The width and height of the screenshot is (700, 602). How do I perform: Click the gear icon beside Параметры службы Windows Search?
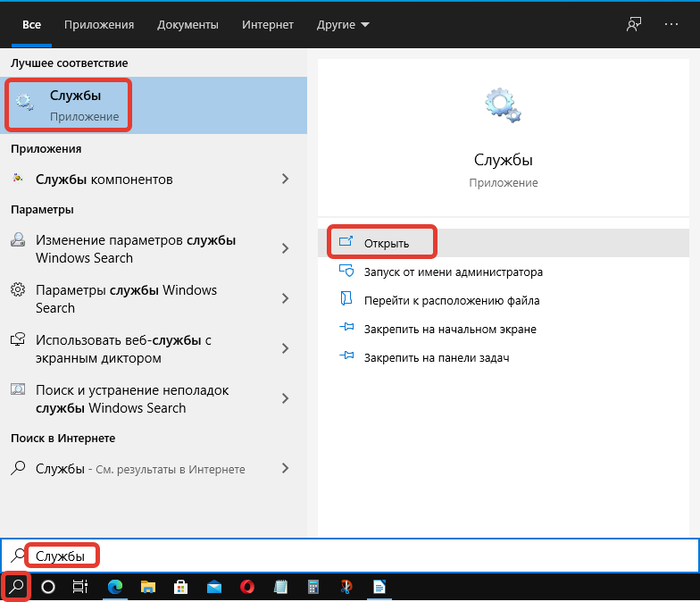[18, 289]
